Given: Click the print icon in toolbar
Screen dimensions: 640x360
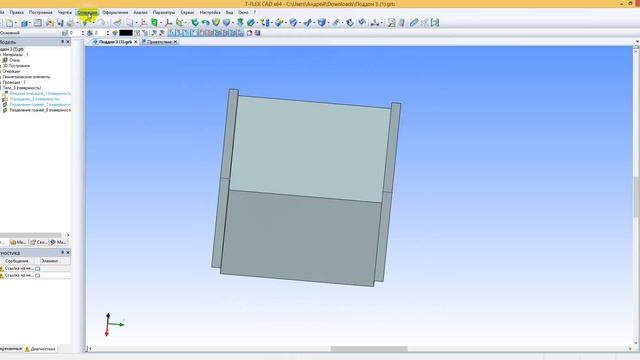Looking at the screenshot, I should [70, 23].
